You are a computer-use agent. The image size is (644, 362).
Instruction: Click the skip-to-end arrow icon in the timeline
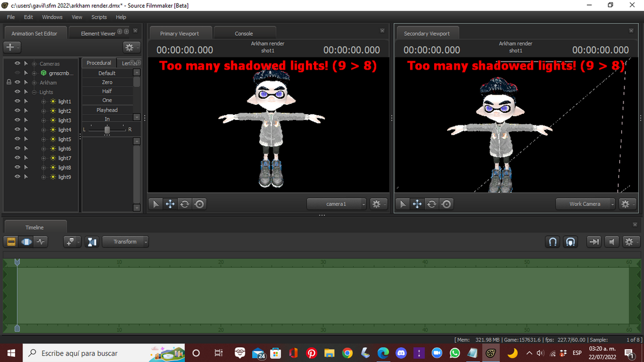[x=594, y=242]
